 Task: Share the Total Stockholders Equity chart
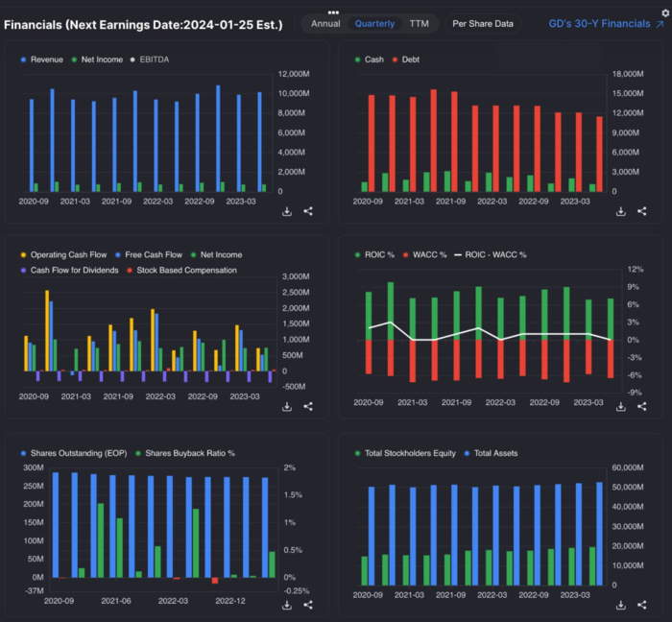click(641, 605)
